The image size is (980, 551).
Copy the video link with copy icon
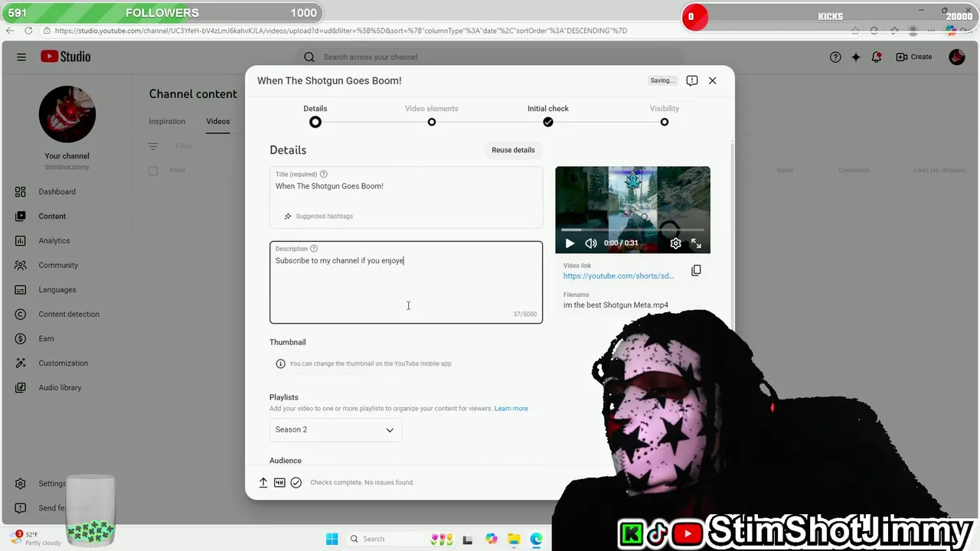coord(696,270)
